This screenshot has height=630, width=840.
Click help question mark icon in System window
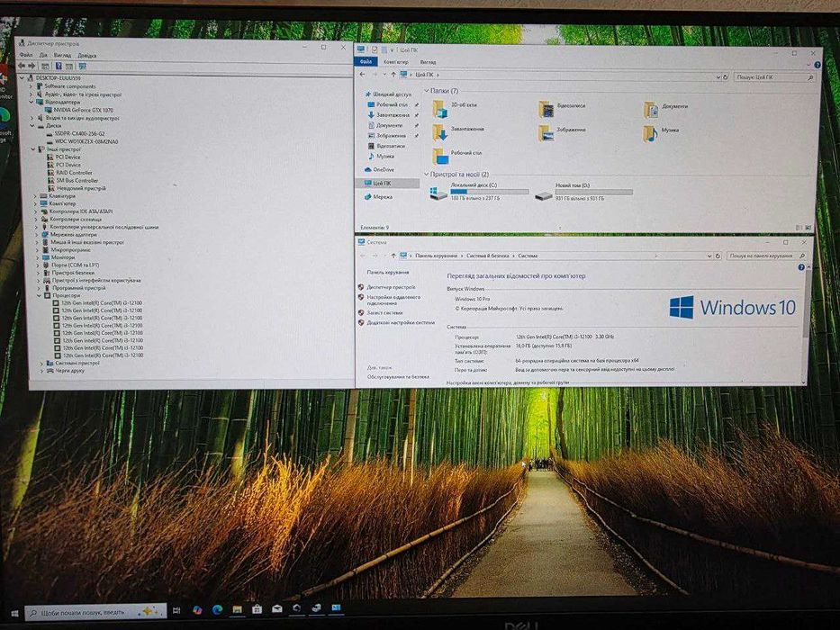[x=801, y=267]
